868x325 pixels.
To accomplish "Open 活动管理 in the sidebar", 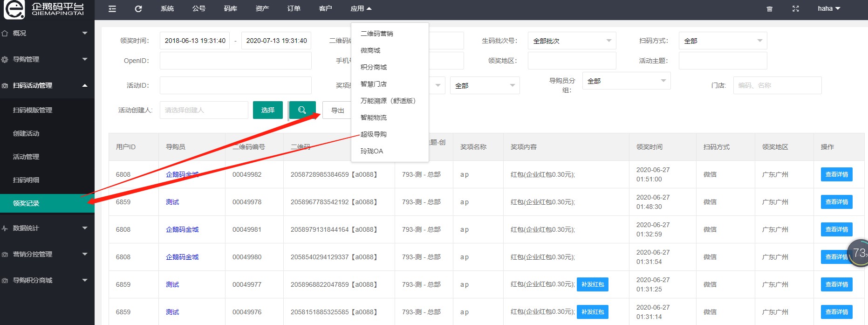I will (x=26, y=157).
